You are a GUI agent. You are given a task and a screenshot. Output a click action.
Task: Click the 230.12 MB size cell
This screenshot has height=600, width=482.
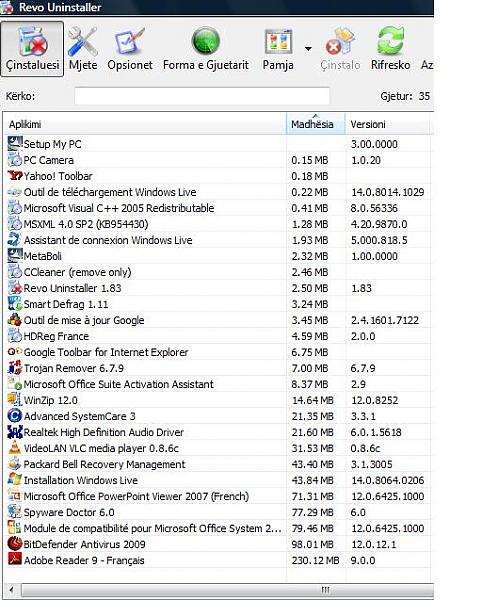tap(315, 561)
